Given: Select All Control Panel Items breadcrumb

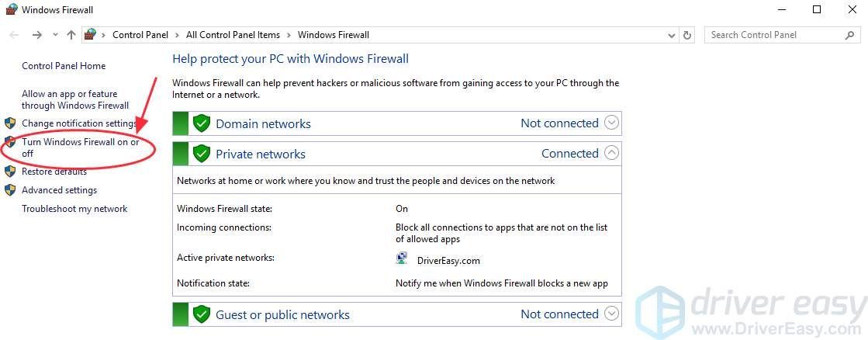Looking at the screenshot, I should click(233, 35).
